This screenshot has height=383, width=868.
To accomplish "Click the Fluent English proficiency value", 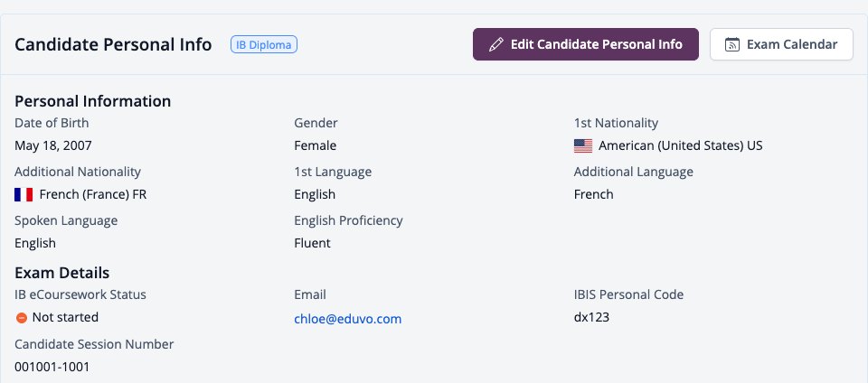I will point(312,243).
